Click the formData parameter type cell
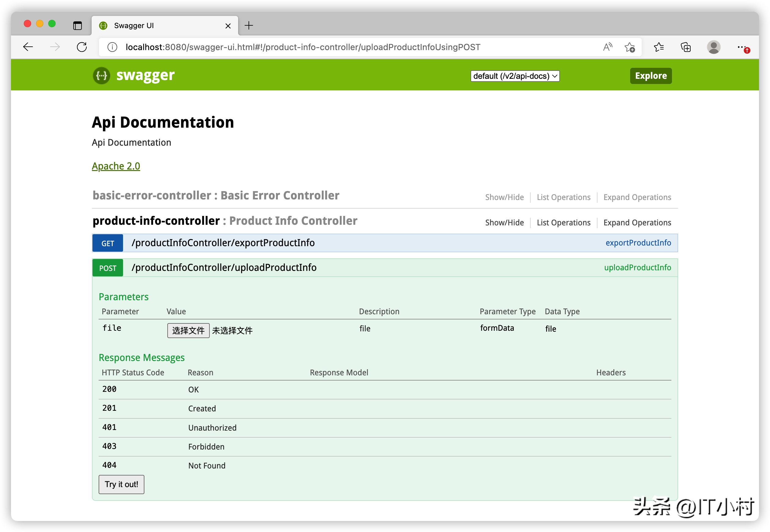 point(497,328)
